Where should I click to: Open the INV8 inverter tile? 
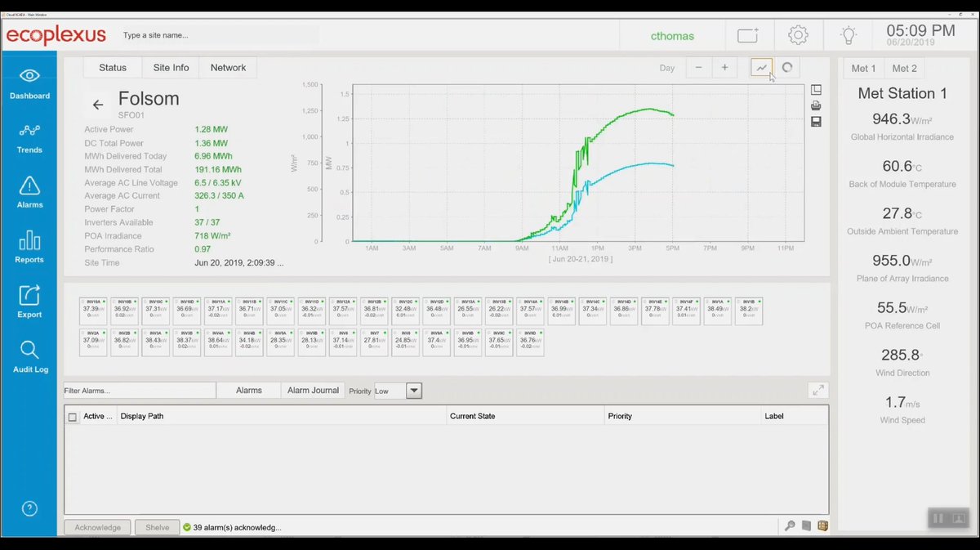click(405, 342)
